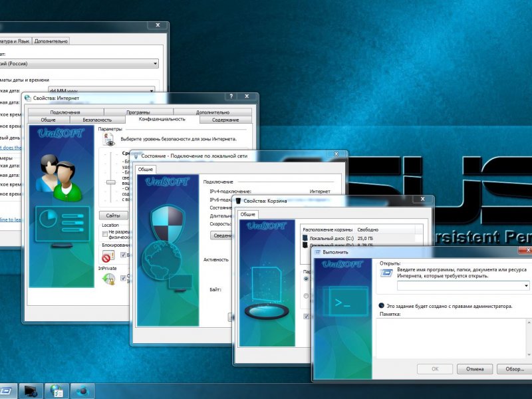532x399 pixels.
Task: Click the privacy level slider handle
Action: click(x=111, y=182)
